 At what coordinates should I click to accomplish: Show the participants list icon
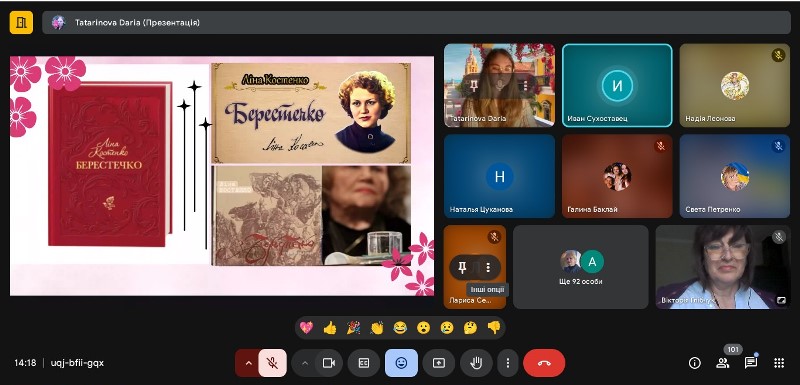pyautogui.click(x=722, y=363)
